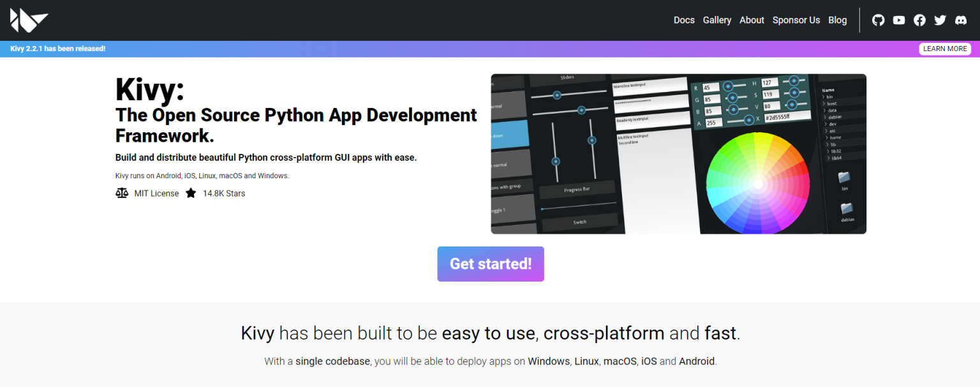Go to the Gallery page

(716, 20)
